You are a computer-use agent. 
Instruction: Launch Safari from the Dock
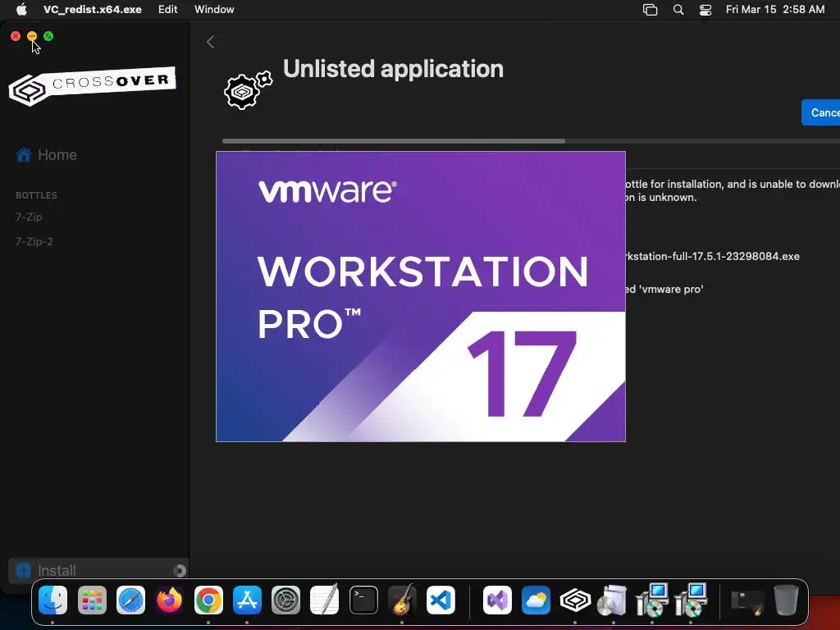pyautogui.click(x=130, y=600)
